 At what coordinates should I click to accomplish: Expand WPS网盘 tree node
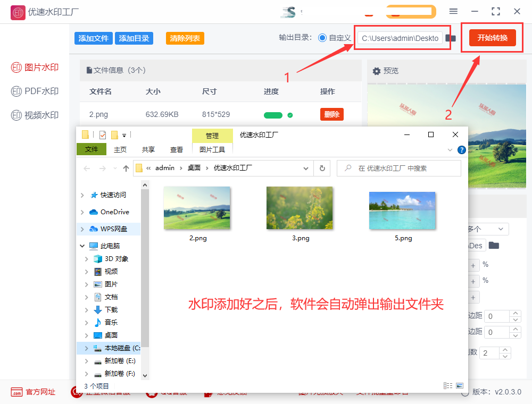tap(82, 229)
